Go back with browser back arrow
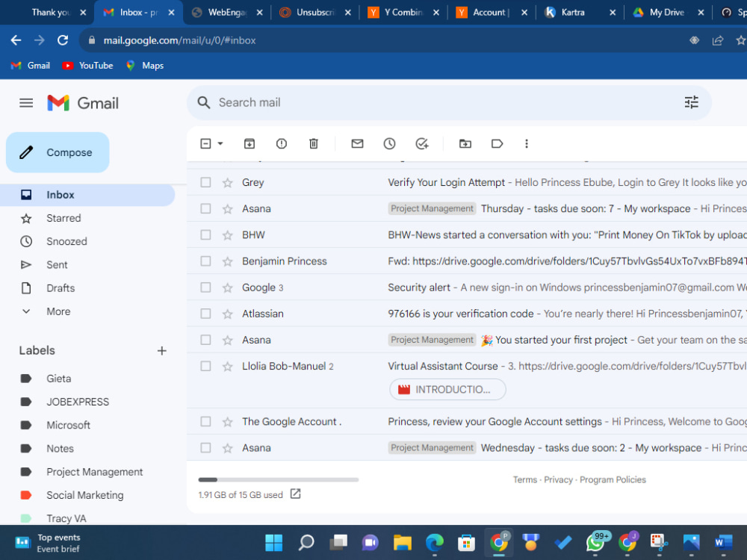 (16, 40)
